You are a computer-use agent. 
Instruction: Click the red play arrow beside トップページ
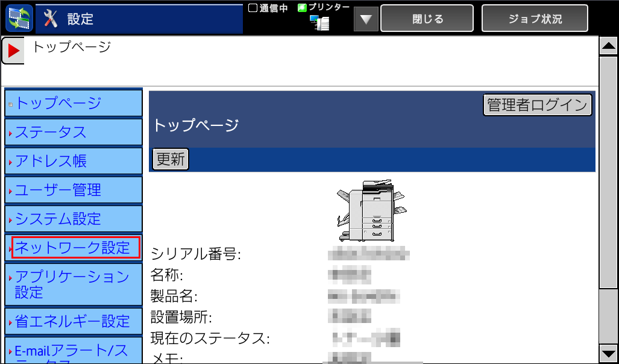(x=13, y=51)
